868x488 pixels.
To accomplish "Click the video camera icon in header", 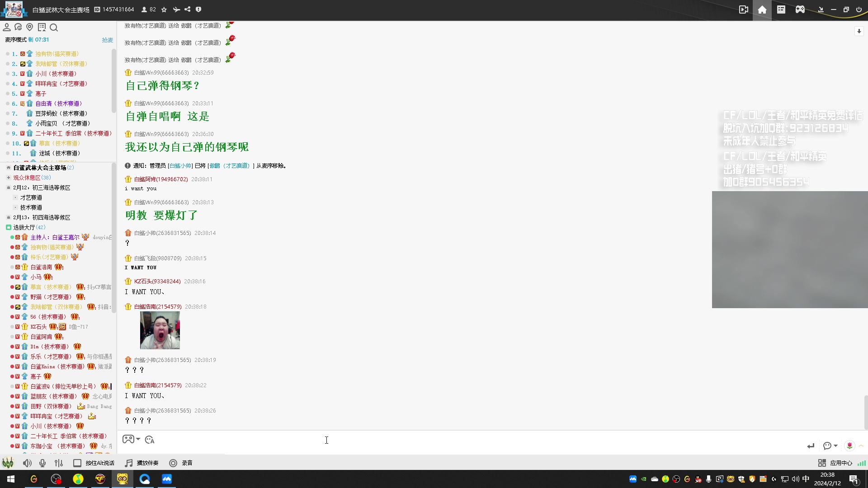I will (743, 9).
